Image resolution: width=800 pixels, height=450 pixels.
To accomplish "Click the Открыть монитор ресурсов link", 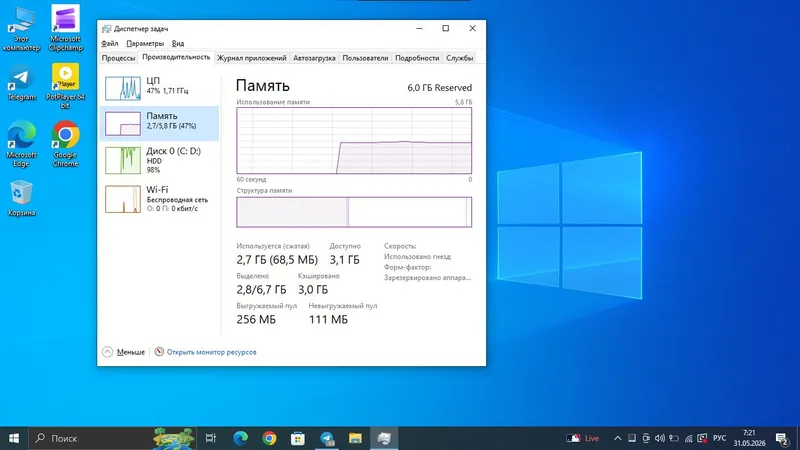I will (x=211, y=352).
